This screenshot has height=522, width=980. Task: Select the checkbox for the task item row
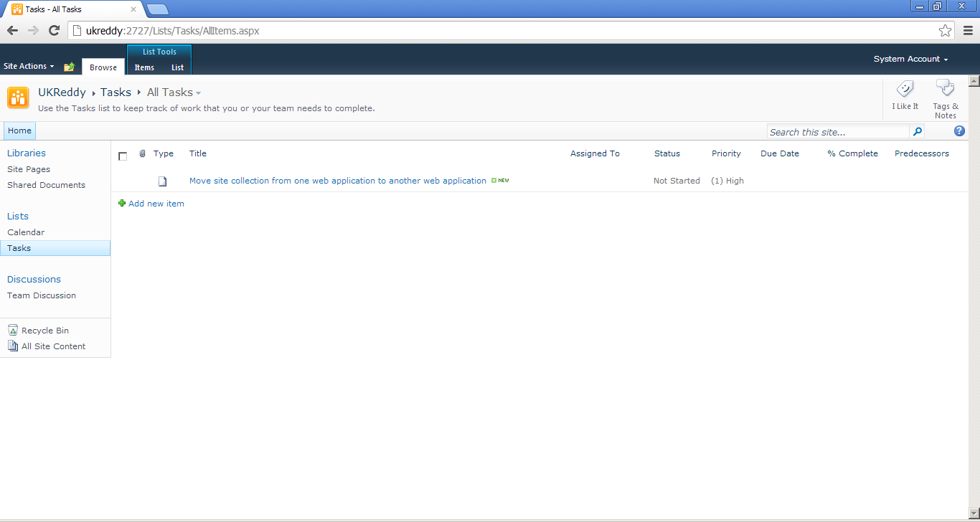point(122,181)
